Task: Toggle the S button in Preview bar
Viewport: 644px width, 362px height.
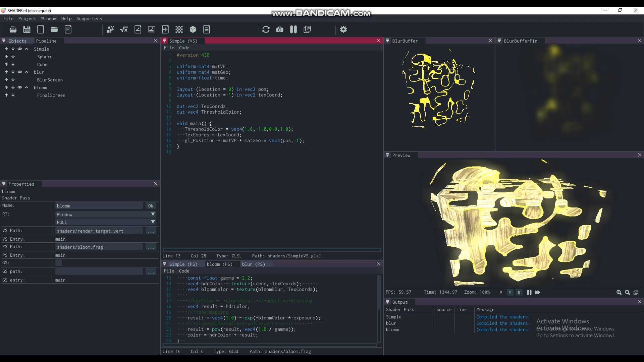Action: [510, 293]
